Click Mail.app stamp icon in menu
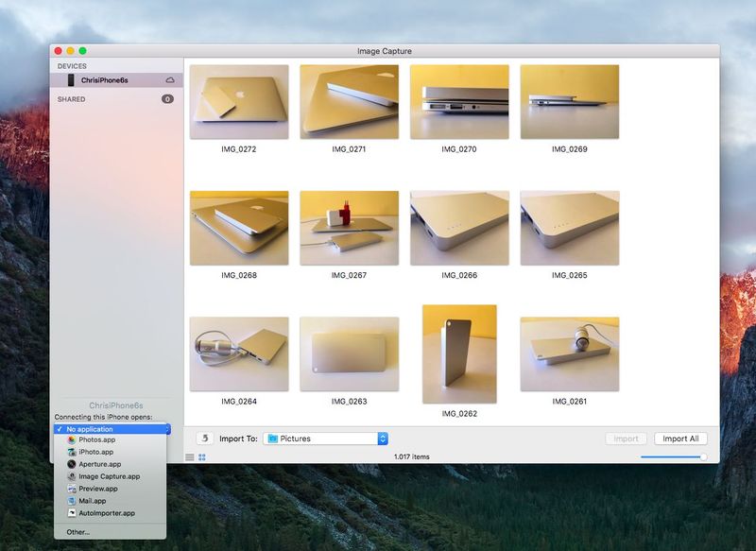 pos(72,501)
